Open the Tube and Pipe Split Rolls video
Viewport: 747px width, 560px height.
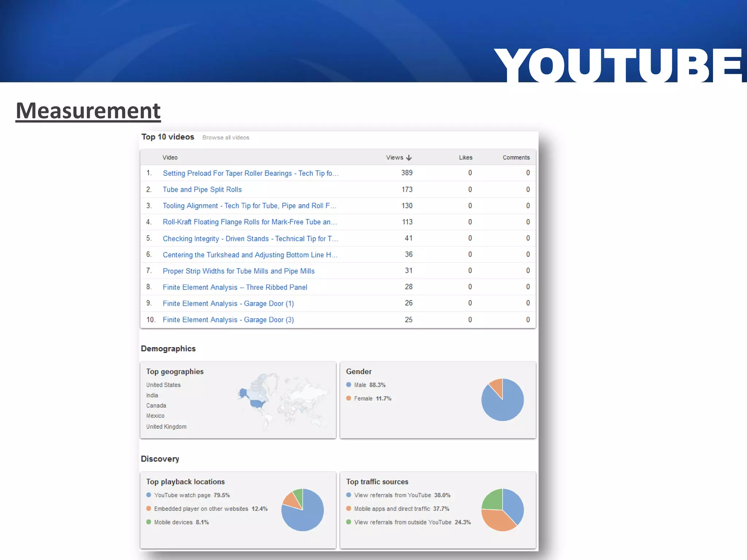(202, 190)
